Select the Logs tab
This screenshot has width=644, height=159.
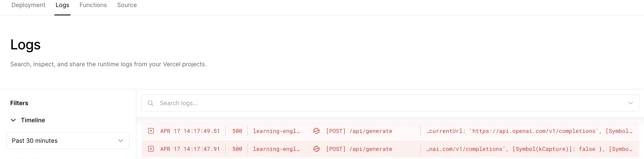pyautogui.click(x=62, y=5)
